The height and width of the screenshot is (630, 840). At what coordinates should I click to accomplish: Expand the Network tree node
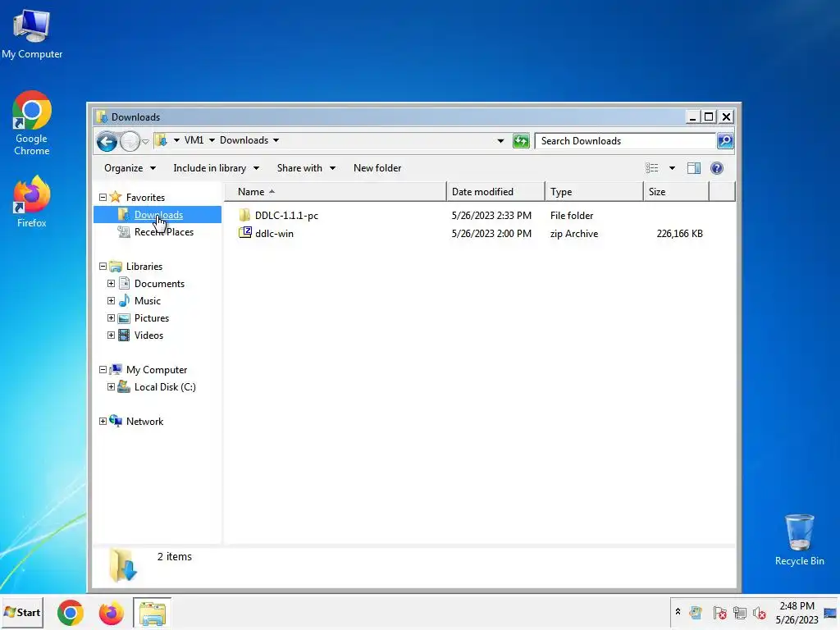click(103, 421)
